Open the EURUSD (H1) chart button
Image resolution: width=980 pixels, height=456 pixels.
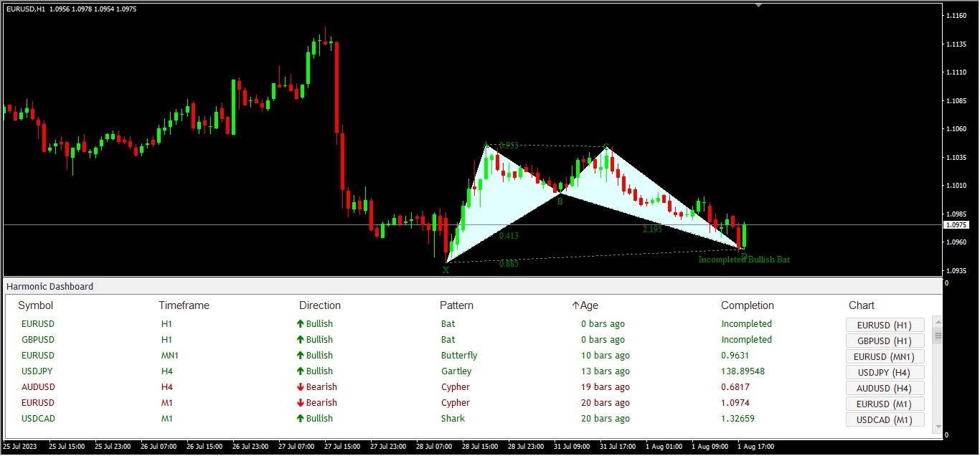point(885,326)
